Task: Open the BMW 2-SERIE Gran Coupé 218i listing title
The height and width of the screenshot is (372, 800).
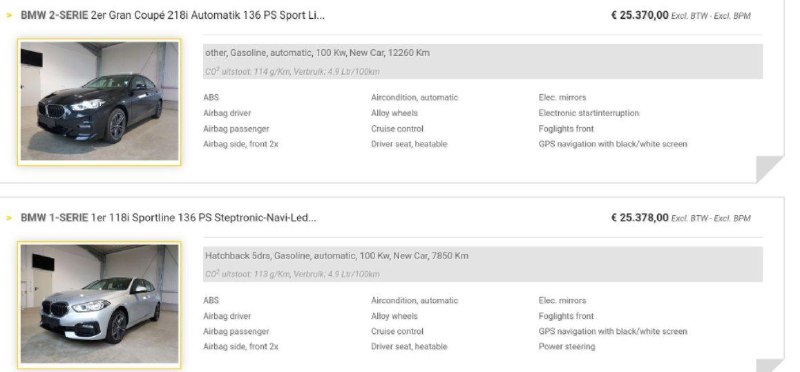Action: (172, 15)
